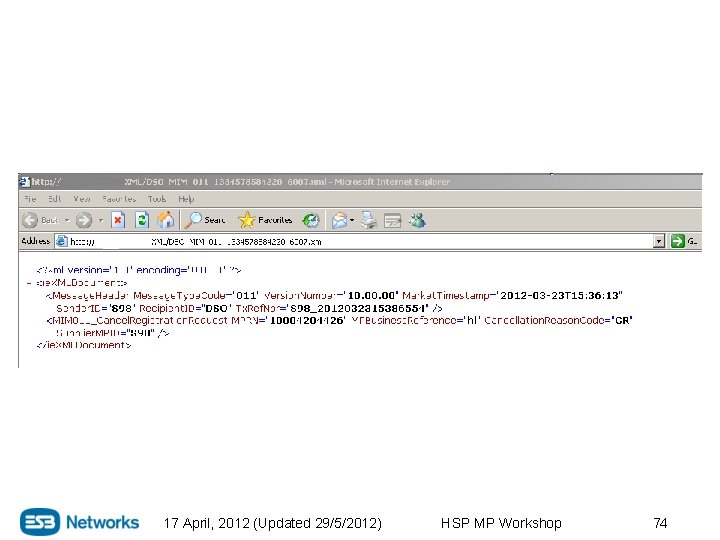The width and height of the screenshot is (720, 540).
Task: Open the Tools menu
Action: tap(157, 199)
